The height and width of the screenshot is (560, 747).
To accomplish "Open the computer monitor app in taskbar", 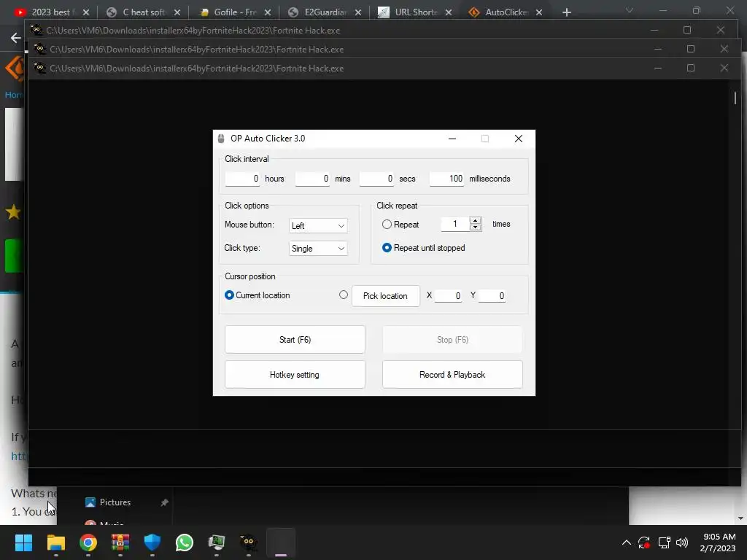I will point(217,542).
